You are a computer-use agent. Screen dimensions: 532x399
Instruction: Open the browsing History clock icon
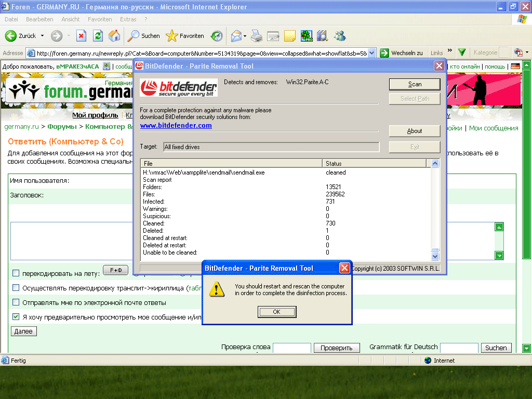(x=217, y=36)
